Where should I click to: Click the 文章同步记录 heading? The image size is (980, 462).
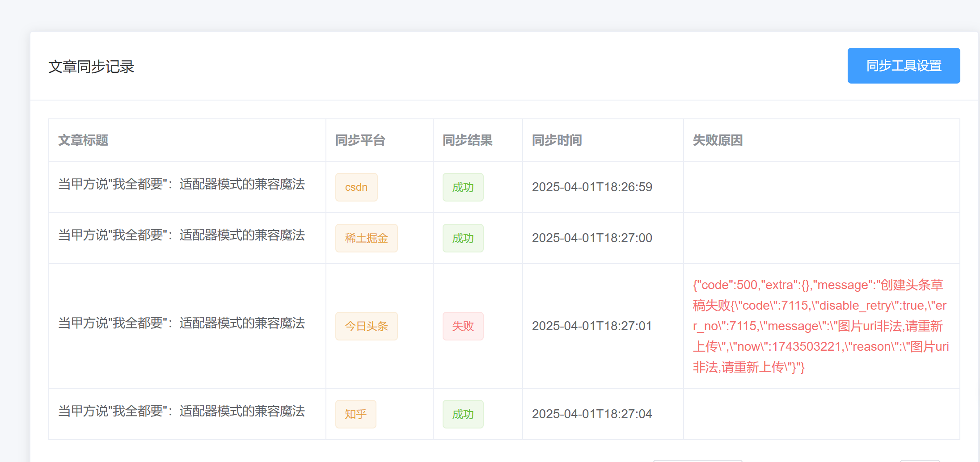91,67
